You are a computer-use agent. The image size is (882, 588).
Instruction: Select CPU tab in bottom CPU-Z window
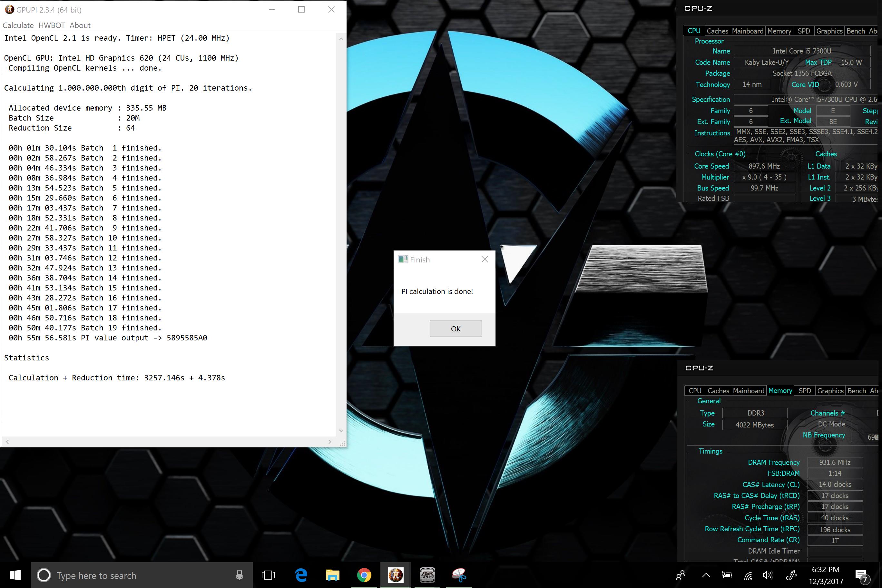click(694, 391)
